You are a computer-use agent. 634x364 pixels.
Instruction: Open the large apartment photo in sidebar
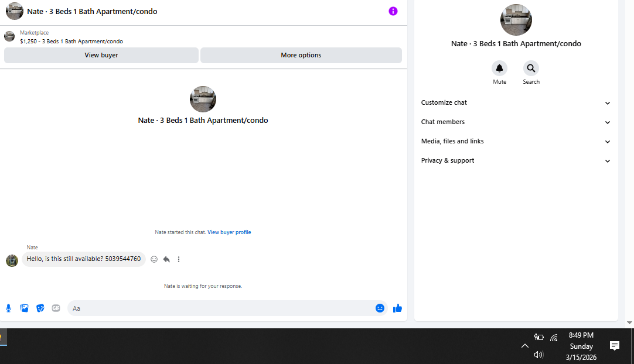[x=516, y=20]
